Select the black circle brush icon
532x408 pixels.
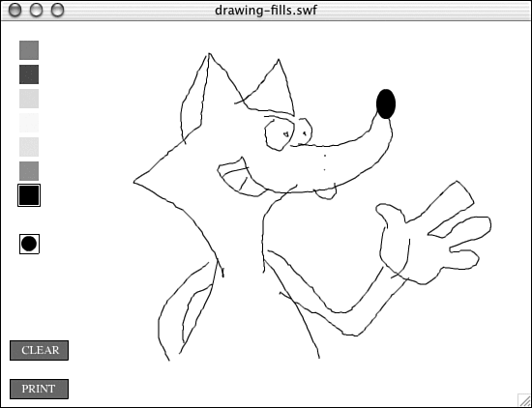point(29,244)
